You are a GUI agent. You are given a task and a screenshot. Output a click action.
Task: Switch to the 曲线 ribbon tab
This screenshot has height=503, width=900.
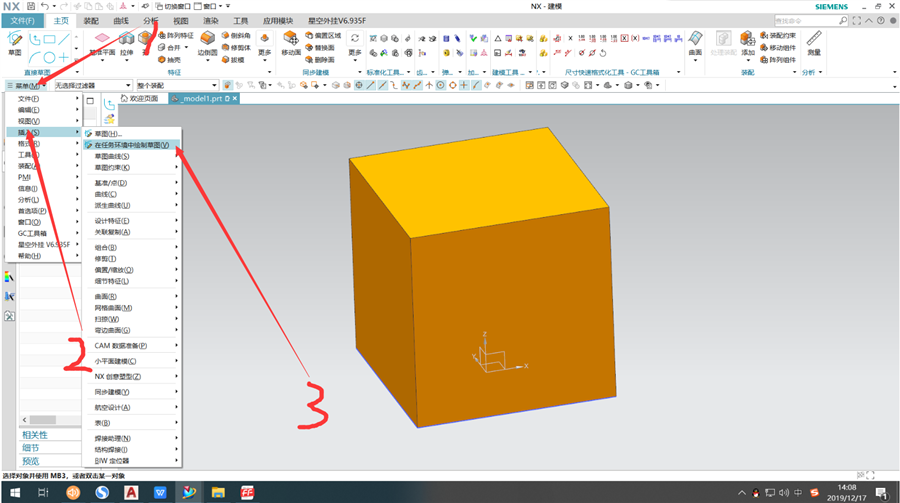(x=121, y=21)
